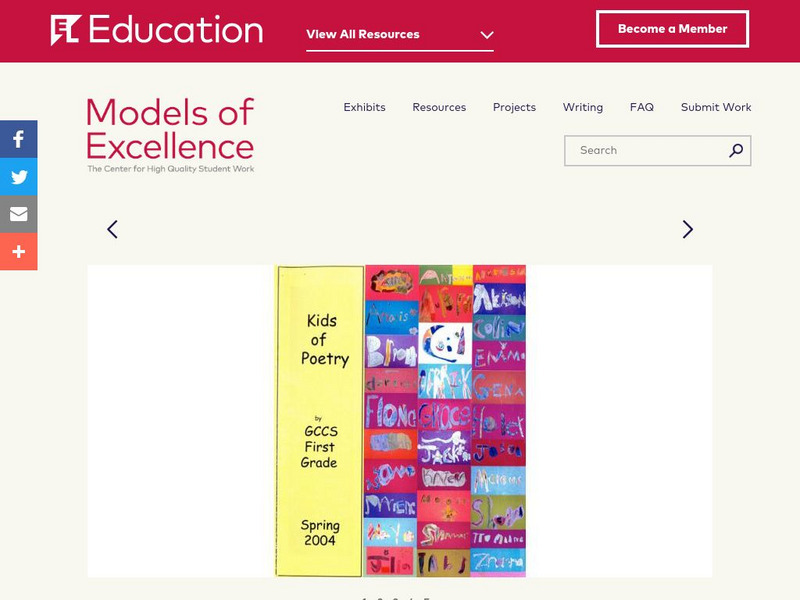The width and height of the screenshot is (800, 600).
Task: Open more sharing options plus icon
Action: click(x=18, y=252)
